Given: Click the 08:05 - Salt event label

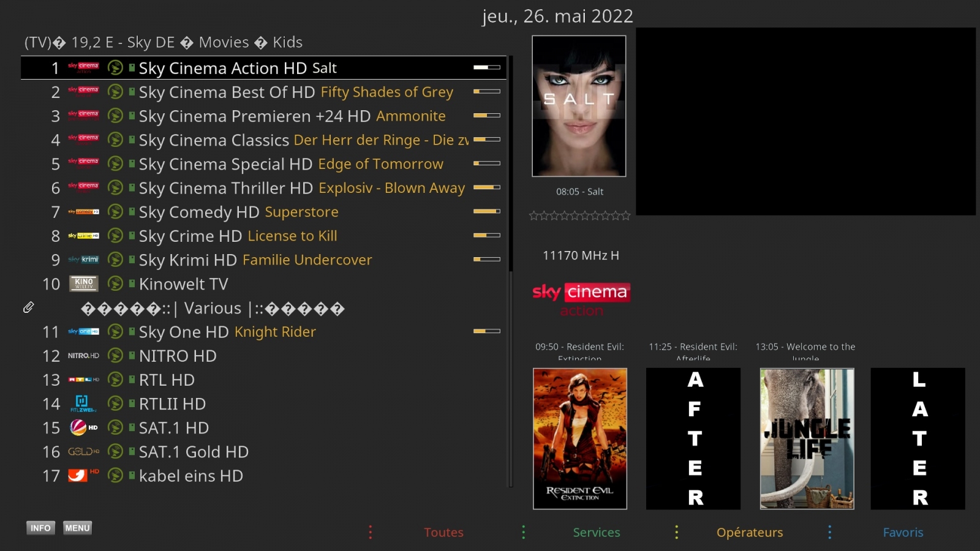Looking at the screenshot, I should [x=579, y=192].
